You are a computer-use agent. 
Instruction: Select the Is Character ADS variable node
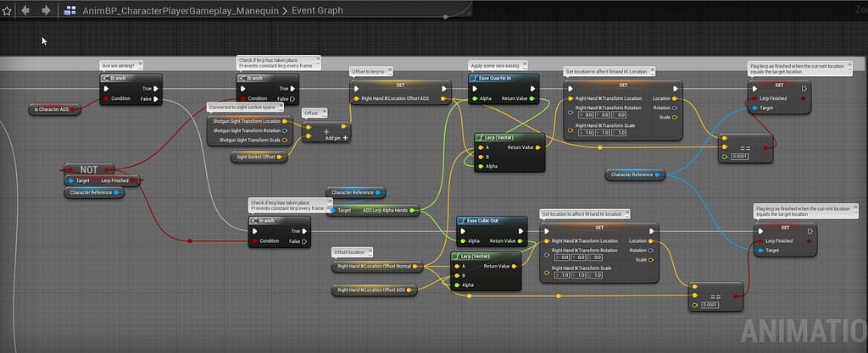(x=54, y=109)
